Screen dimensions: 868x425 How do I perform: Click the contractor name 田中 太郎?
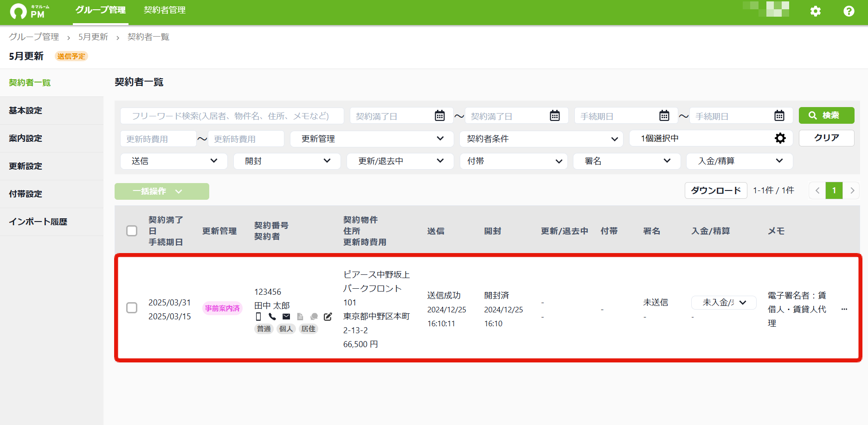tap(272, 305)
